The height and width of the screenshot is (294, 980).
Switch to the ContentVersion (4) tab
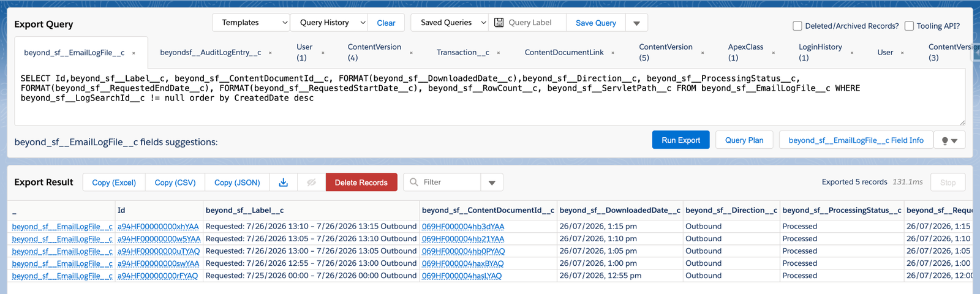(374, 52)
